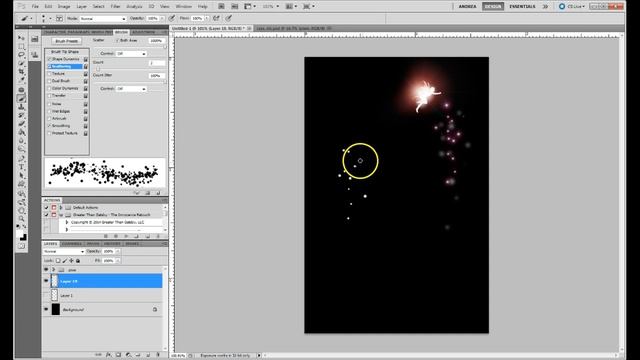Click the foreground color swatch
640x360 pixels.
(19, 234)
